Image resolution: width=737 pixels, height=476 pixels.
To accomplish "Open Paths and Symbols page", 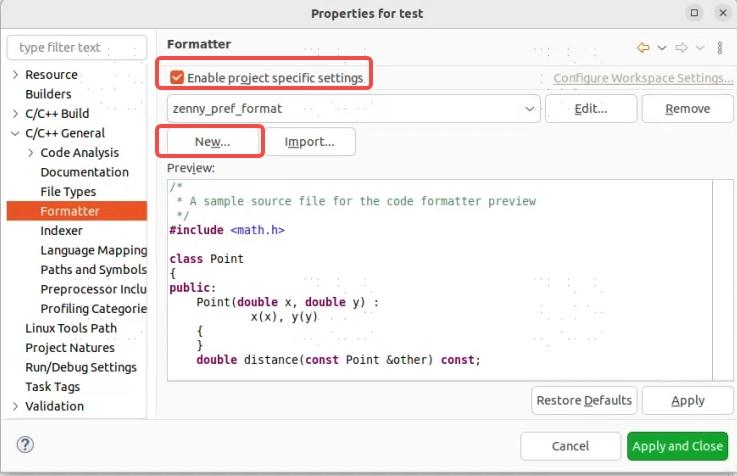I will coord(94,270).
